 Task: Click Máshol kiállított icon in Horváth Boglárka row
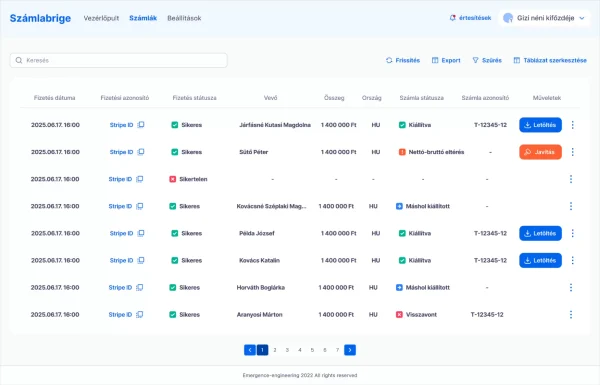click(x=399, y=287)
